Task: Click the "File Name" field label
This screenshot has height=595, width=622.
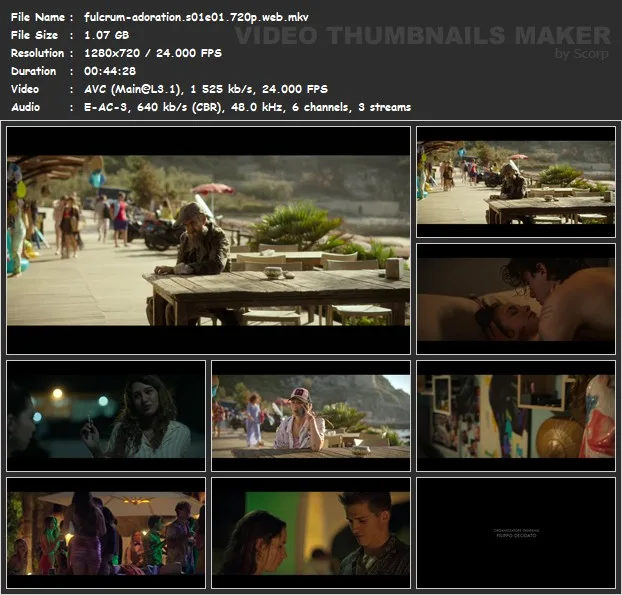Action: point(37,17)
